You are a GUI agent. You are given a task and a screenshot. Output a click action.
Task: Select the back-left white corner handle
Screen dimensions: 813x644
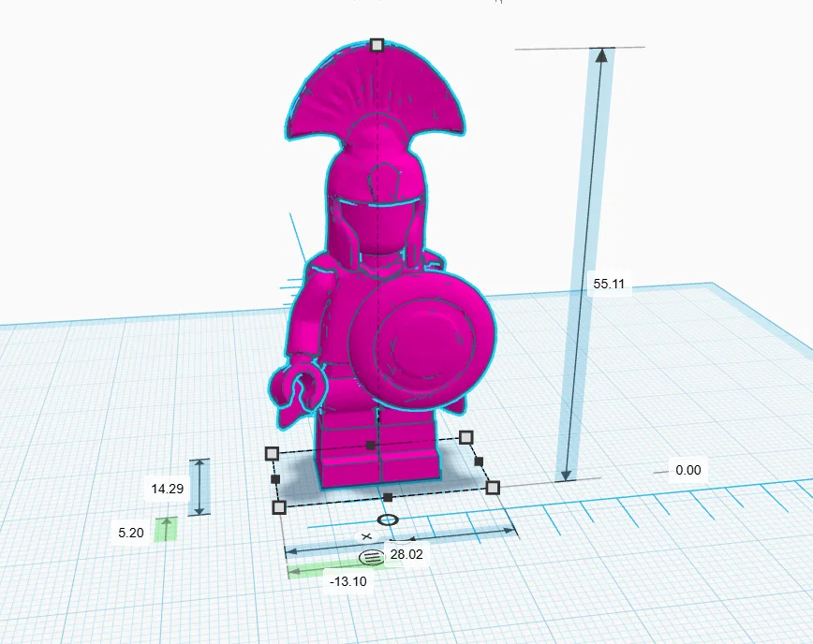[x=272, y=454]
